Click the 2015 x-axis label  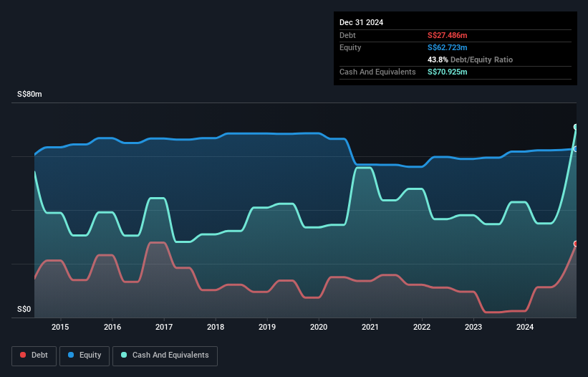point(60,327)
